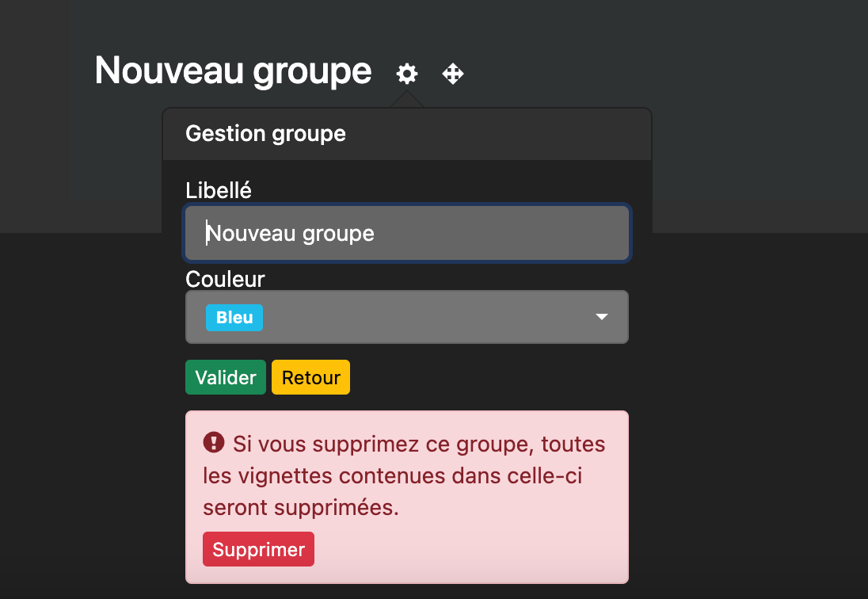The image size is (868, 599).
Task: Click the exclamation warning icon in alert
Action: pyautogui.click(x=214, y=443)
